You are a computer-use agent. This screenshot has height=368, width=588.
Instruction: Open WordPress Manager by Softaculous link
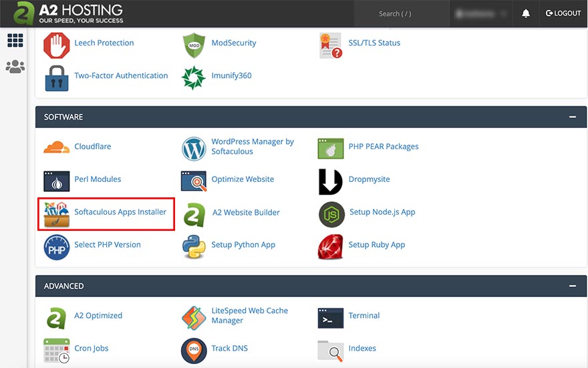pyautogui.click(x=253, y=147)
